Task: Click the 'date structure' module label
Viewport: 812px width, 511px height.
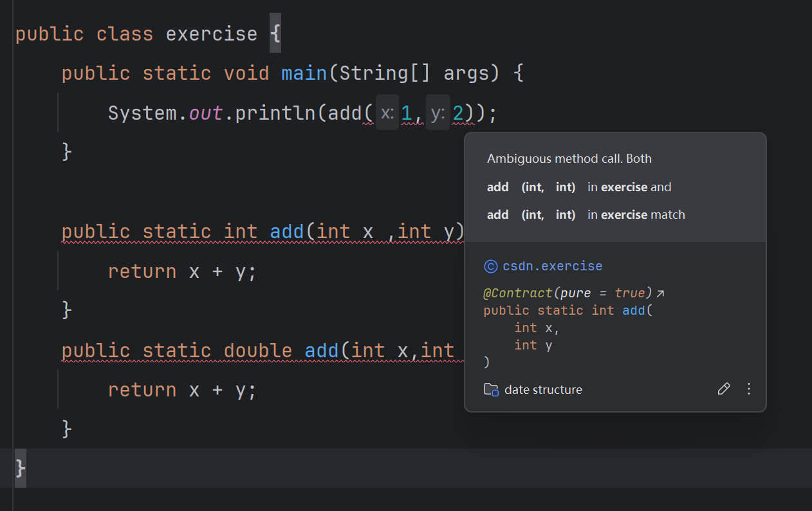Action: pos(543,389)
